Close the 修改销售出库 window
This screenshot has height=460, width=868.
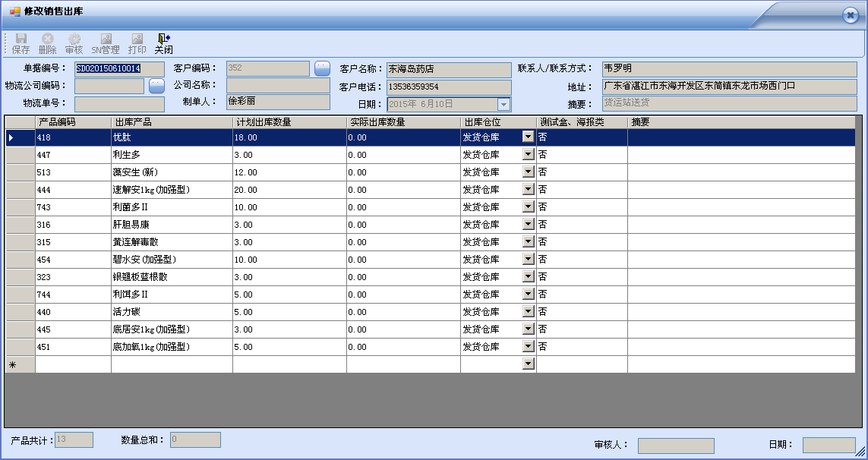coord(850,15)
